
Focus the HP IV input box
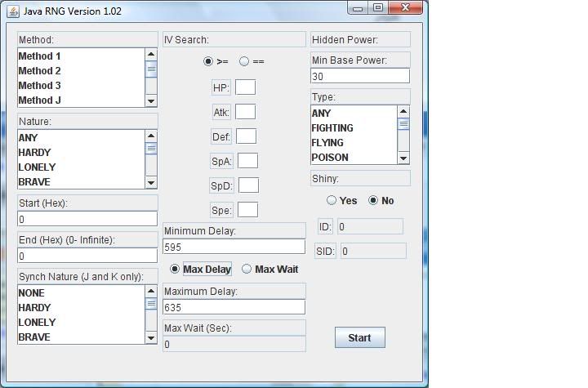click(x=245, y=87)
